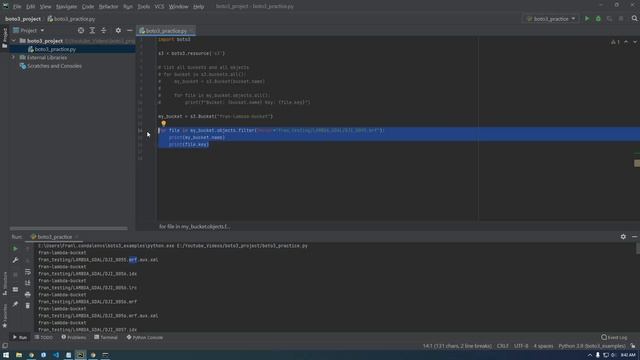
Task: Go to previous highlighted error arrow
Action: tap(626, 42)
